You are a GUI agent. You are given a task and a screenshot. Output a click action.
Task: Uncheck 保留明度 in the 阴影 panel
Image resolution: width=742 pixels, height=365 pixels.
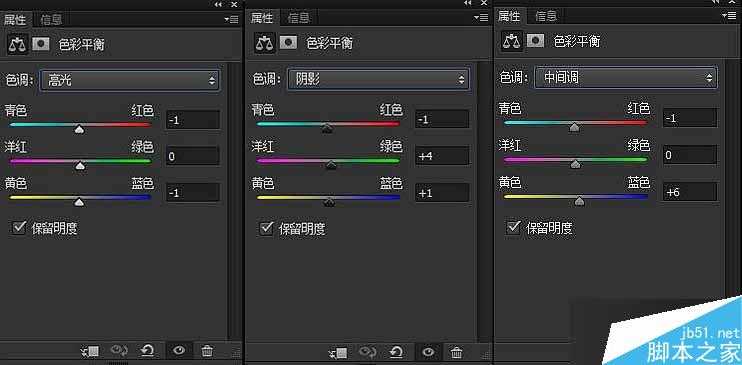pyautogui.click(x=267, y=229)
